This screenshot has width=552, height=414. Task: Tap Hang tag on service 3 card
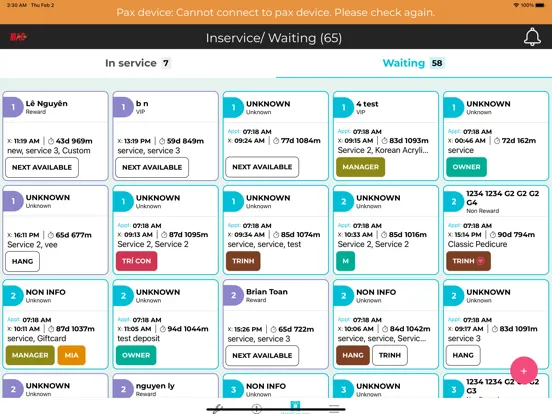pos(463,355)
